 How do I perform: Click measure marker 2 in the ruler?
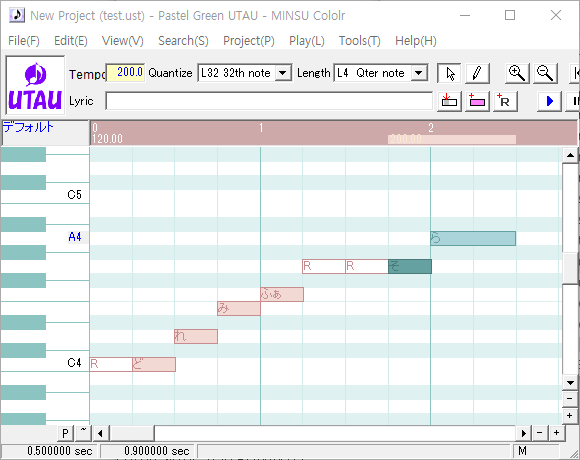pos(431,128)
